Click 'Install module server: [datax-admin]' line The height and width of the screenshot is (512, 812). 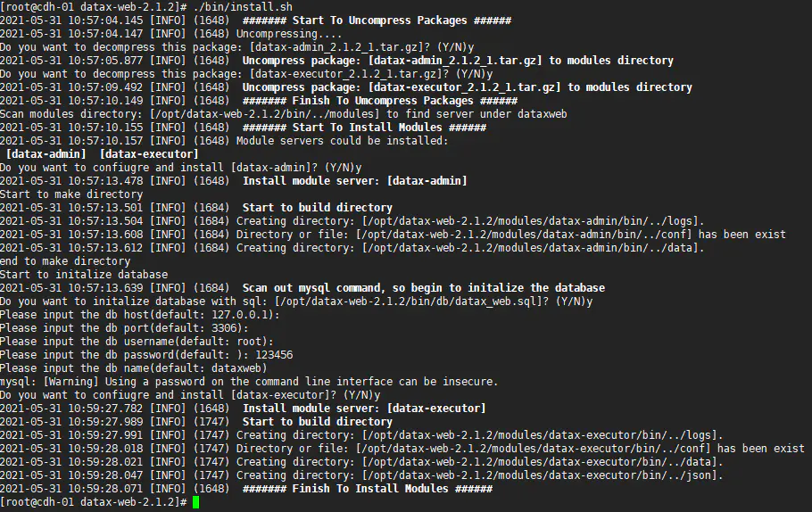354,180
